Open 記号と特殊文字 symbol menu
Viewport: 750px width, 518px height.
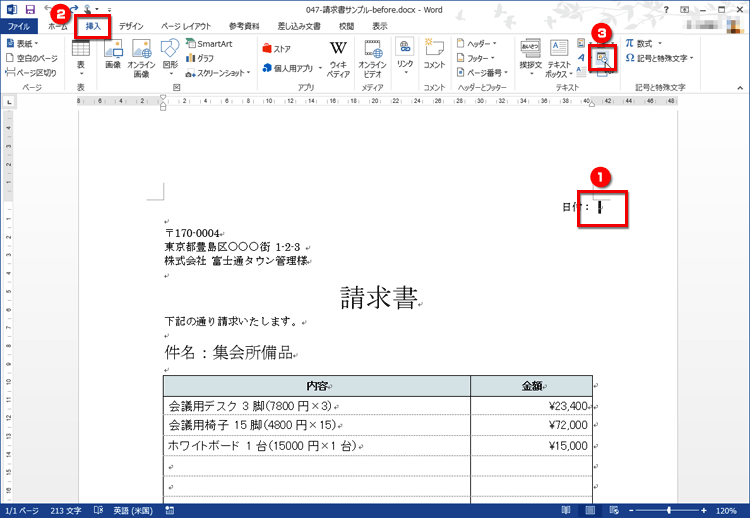660,58
